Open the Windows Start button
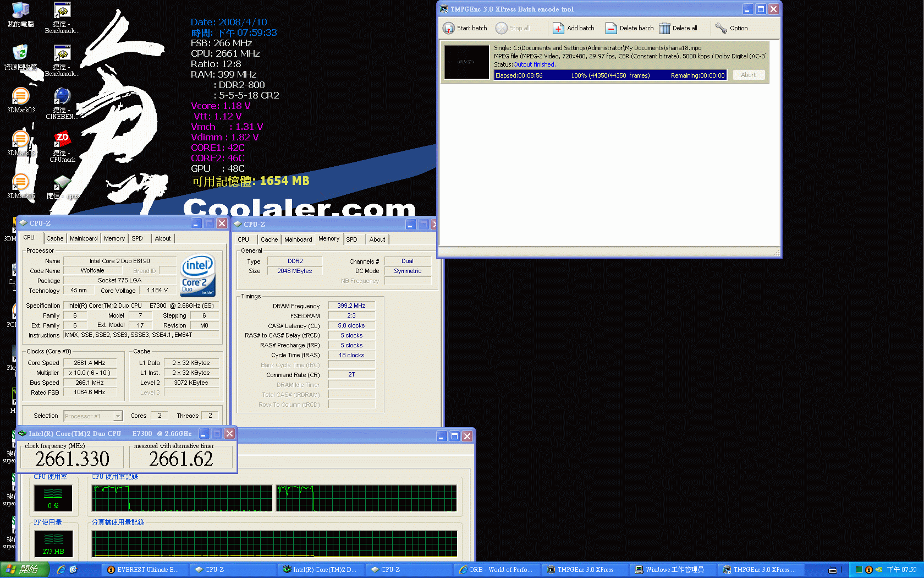924x578 pixels. click(24, 570)
